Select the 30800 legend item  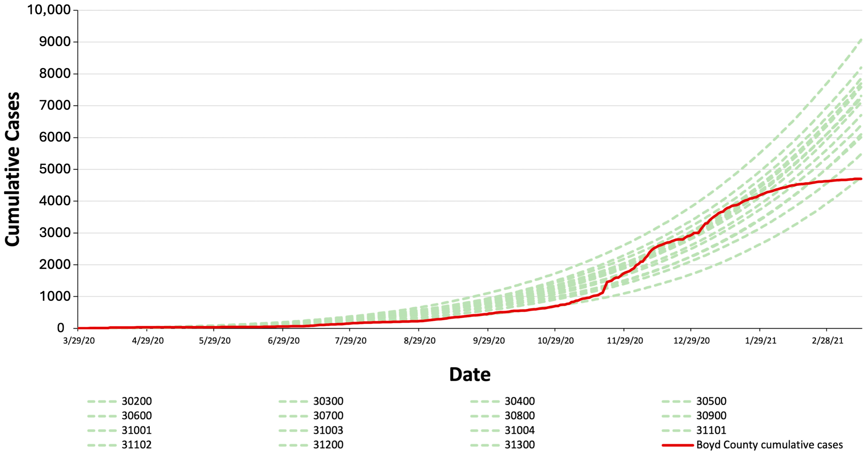(x=520, y=416)
